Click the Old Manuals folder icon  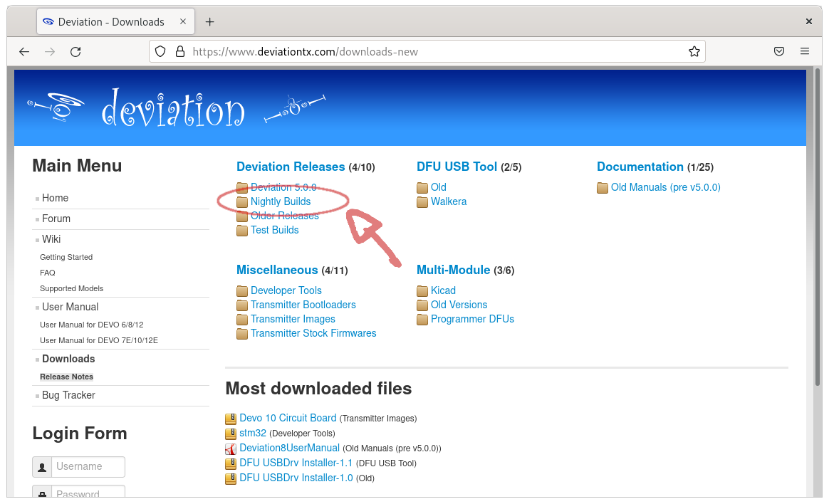click(x=603, y=187)
